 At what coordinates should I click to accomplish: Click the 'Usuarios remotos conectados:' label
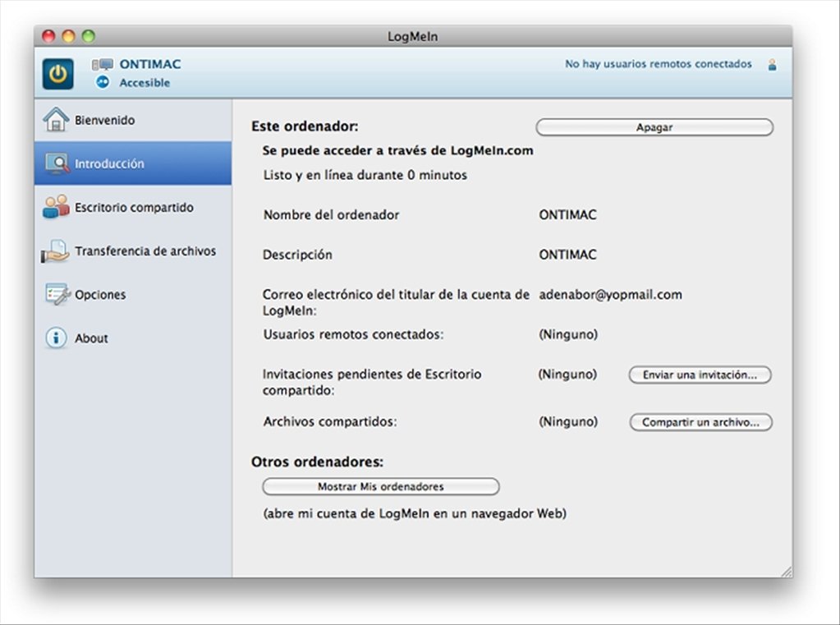tap(353, 334)
